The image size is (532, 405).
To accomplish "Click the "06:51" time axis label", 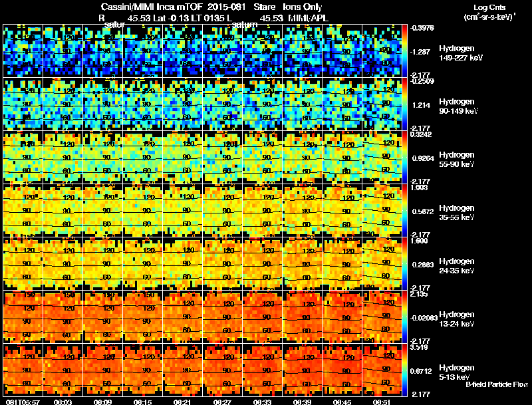I will click(382, 402).
